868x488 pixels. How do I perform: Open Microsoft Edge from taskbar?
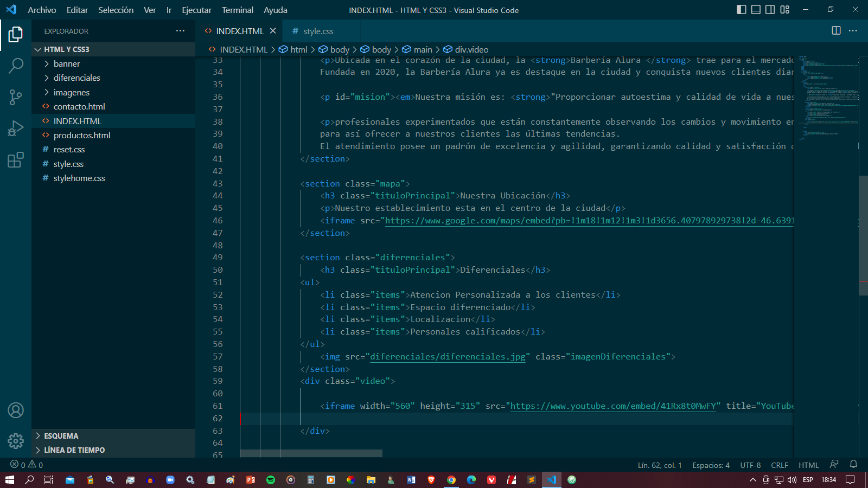point(471,480)
